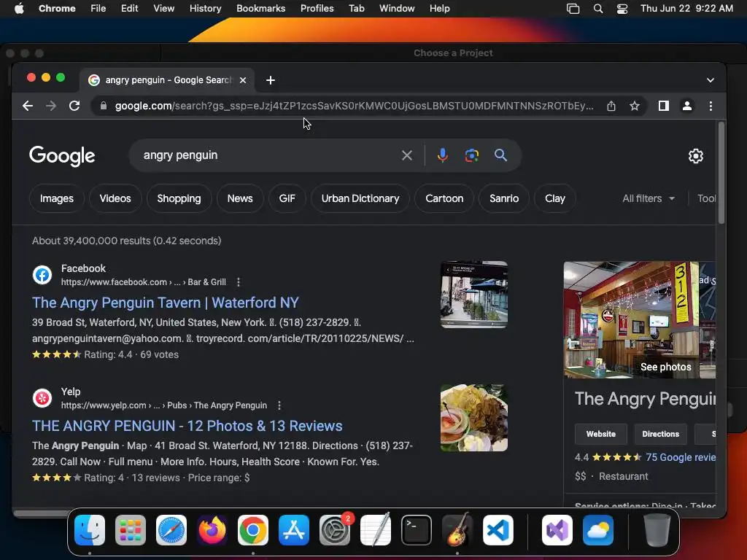Open Launchpad from the Dock
Viewport: 747px width, 560px height.
[x=131, y=530]
